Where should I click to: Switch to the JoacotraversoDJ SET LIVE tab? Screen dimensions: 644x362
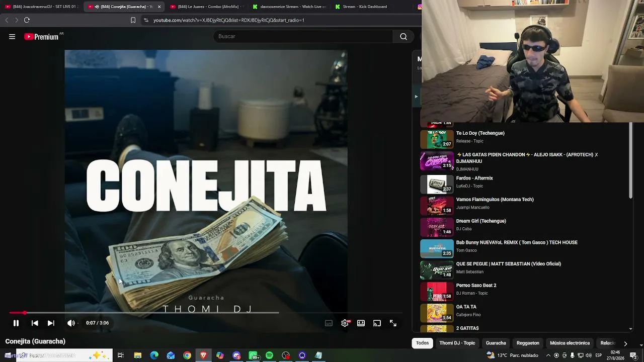tap(41, 7)
